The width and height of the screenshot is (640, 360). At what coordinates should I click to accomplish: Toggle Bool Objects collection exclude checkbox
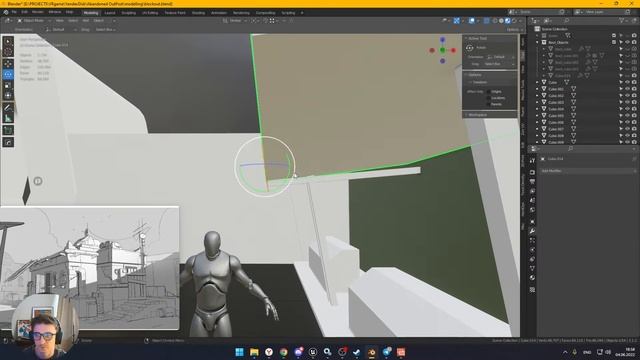(x=614, y=42)
